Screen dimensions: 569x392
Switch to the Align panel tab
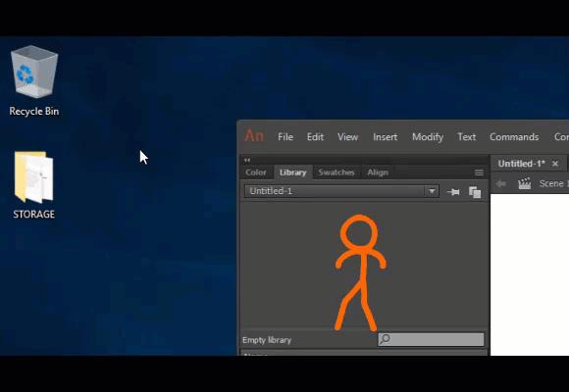pos(378,172)
